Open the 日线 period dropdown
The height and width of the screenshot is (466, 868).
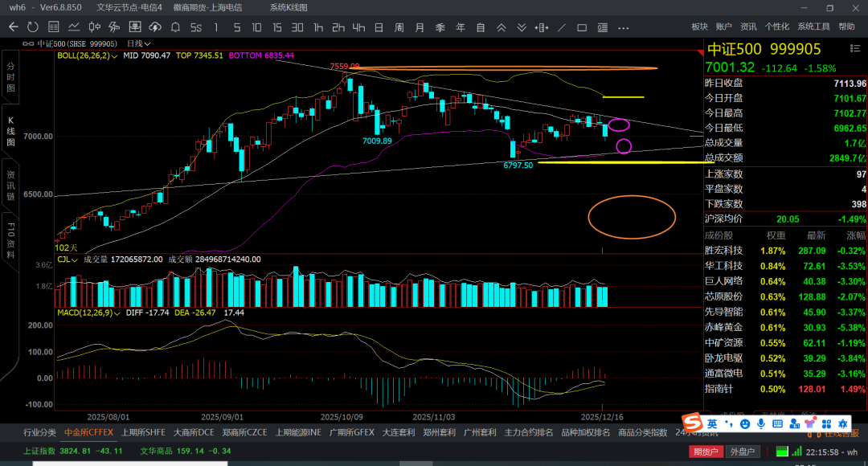point(138,43)
